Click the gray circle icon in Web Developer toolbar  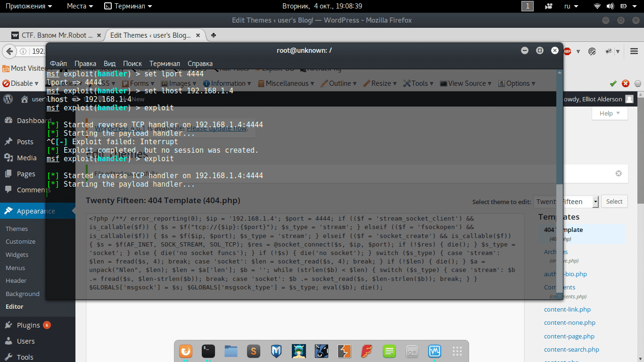tap(638, 83)
